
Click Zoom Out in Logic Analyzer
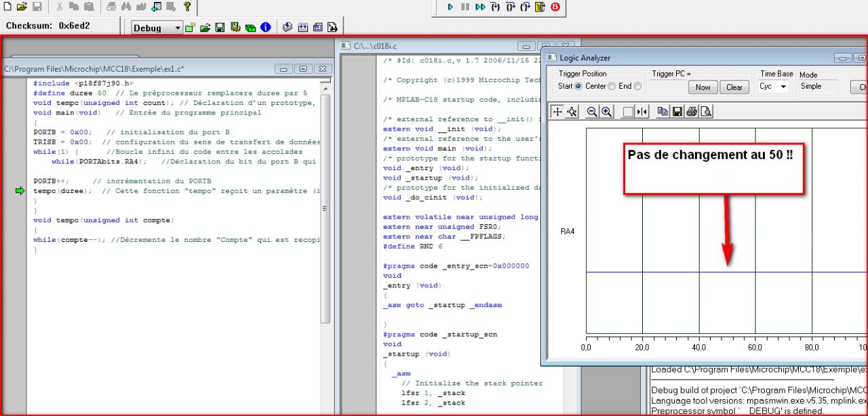pos(593,112)
